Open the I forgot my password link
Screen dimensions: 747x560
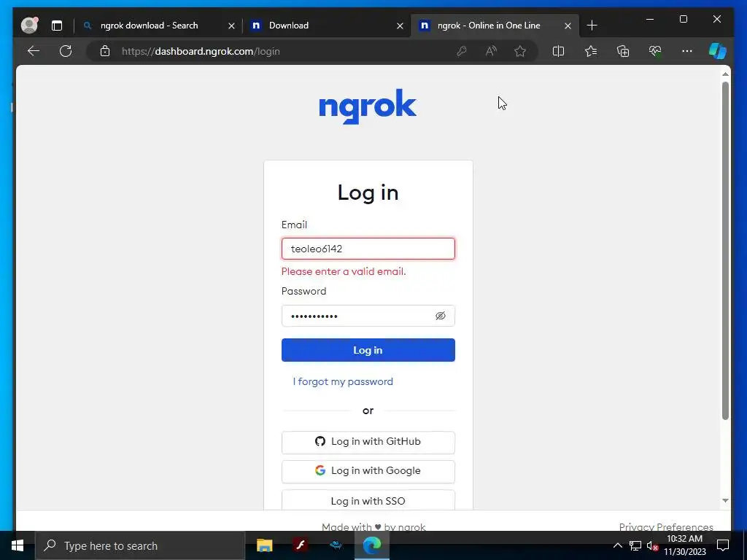[343, 381]
